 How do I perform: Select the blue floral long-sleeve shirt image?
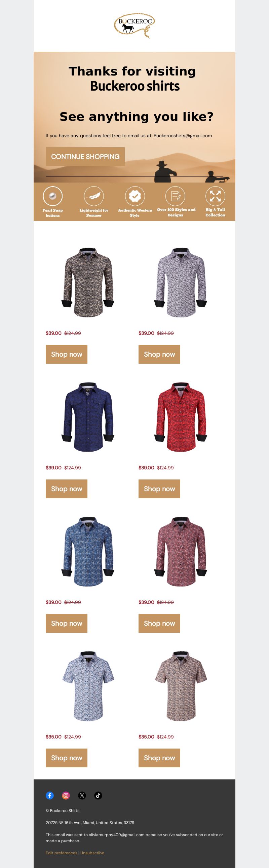(88, 552)
